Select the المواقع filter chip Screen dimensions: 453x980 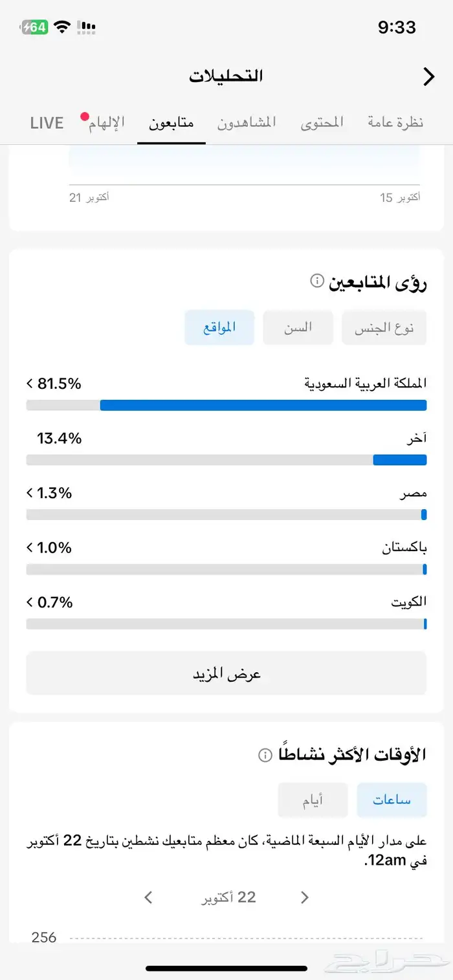[219, 327]
